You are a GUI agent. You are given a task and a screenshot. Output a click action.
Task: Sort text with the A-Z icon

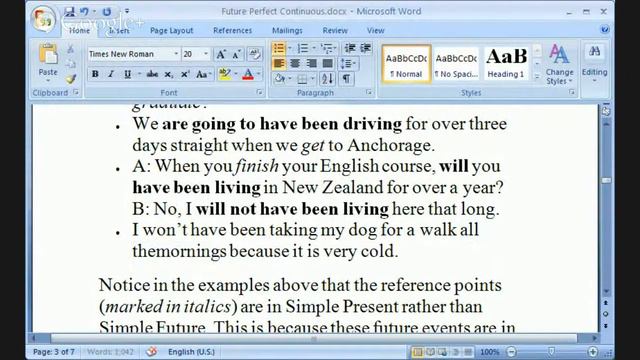coord(327,78)
